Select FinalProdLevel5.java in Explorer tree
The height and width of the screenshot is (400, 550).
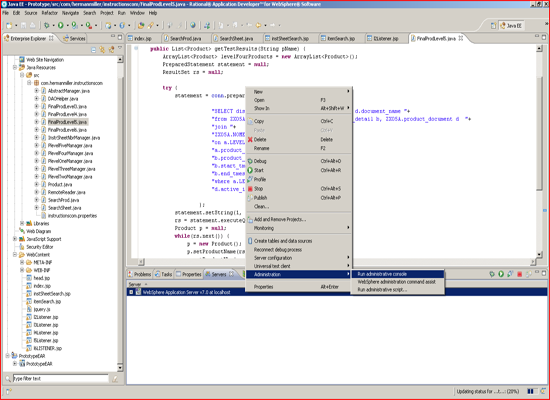(x=67, y=122)
